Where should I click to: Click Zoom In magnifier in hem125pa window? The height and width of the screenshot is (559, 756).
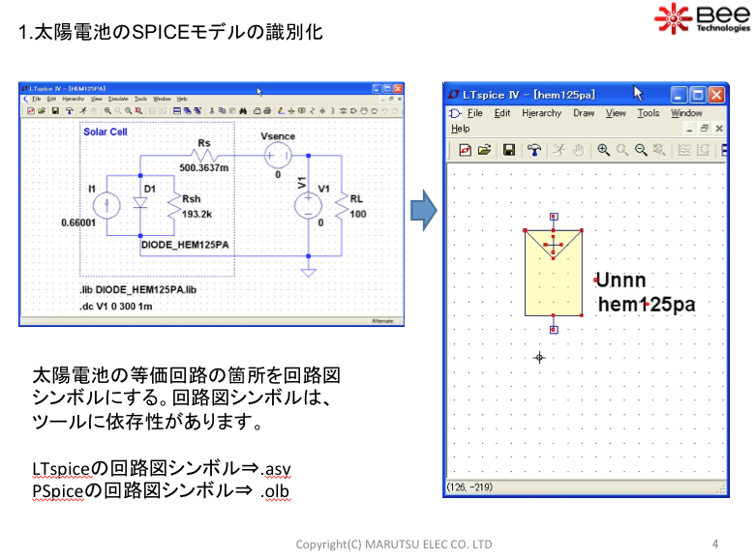[x=603, y=150]
